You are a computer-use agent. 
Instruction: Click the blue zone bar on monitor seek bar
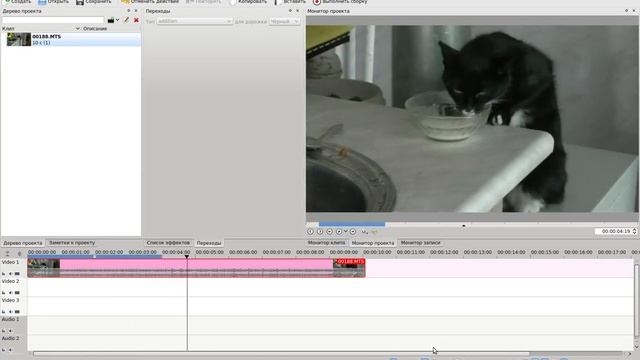click(x=352, y=224)
